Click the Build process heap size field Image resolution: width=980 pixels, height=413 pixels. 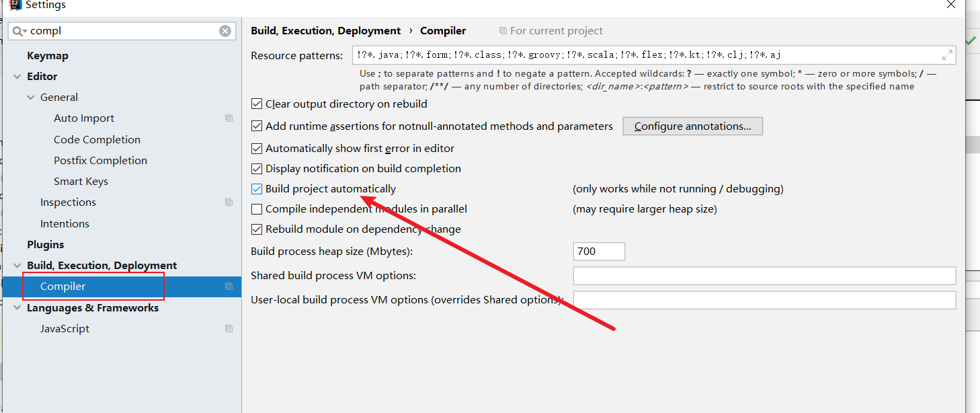tap(598, 252)
